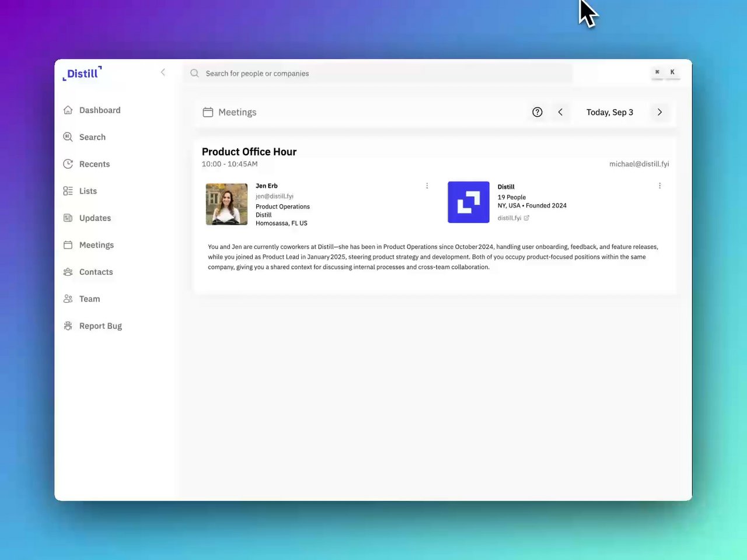Click Homosassa, FL US location text
This screenshot has height=560, width=747.
click(x=281, y=223)
